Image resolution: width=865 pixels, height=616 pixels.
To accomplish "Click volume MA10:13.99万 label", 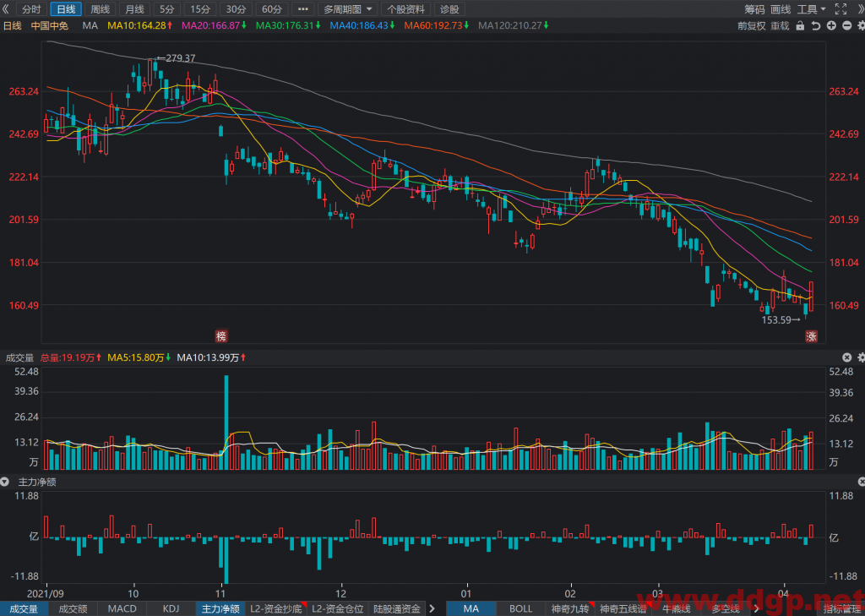I will click(x=211, y=357).
